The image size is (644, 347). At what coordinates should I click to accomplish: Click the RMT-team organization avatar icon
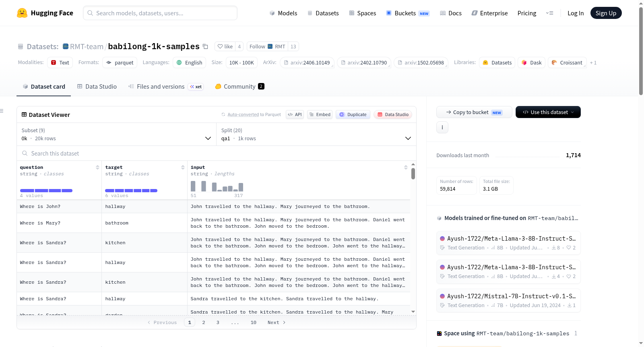(x=66, y=46)
